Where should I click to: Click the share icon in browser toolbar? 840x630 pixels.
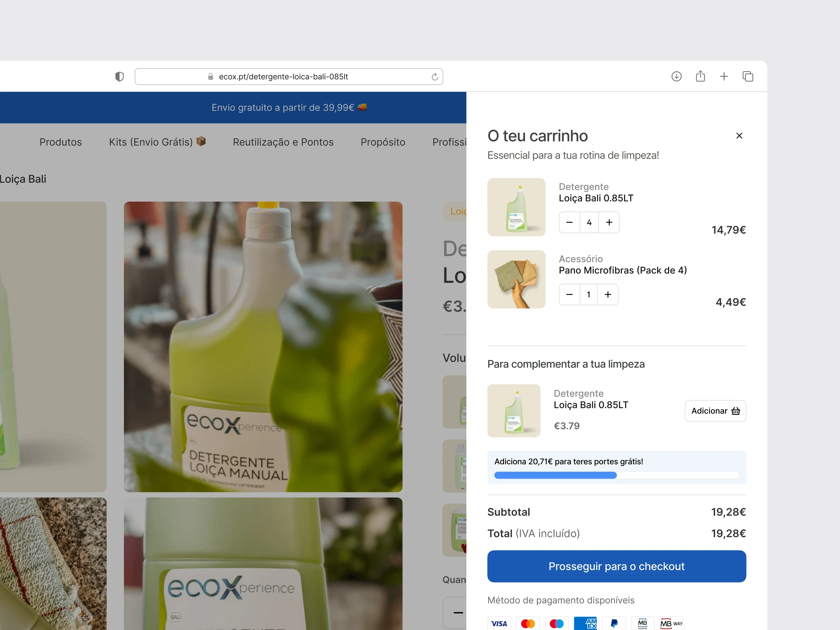point(700,76)
